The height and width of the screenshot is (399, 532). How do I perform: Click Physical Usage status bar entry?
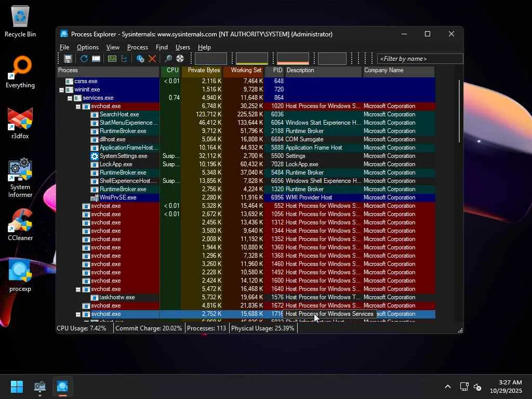click(x=262, y=328)
